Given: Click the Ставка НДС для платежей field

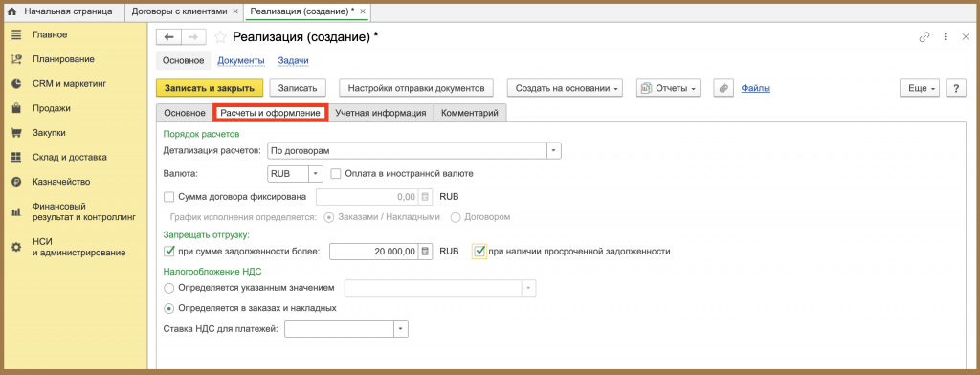Looking at the screenshot, I should click(340, 329).
